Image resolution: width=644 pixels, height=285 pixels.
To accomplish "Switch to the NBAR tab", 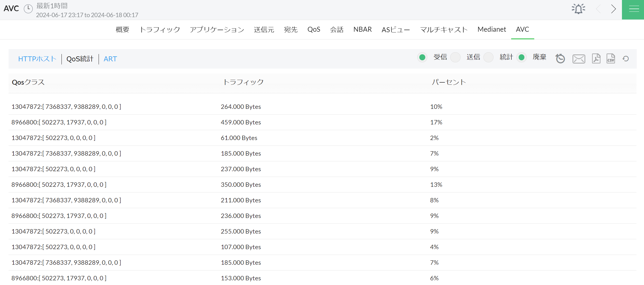I will (x=362, y=29).
